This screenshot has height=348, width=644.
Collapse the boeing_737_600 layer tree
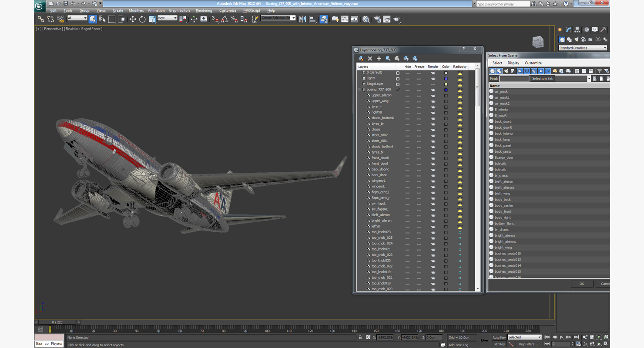[359, 90]
